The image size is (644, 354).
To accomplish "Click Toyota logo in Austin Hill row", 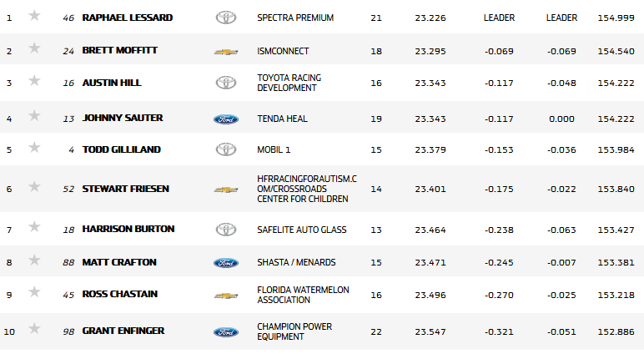I will 225,83.
